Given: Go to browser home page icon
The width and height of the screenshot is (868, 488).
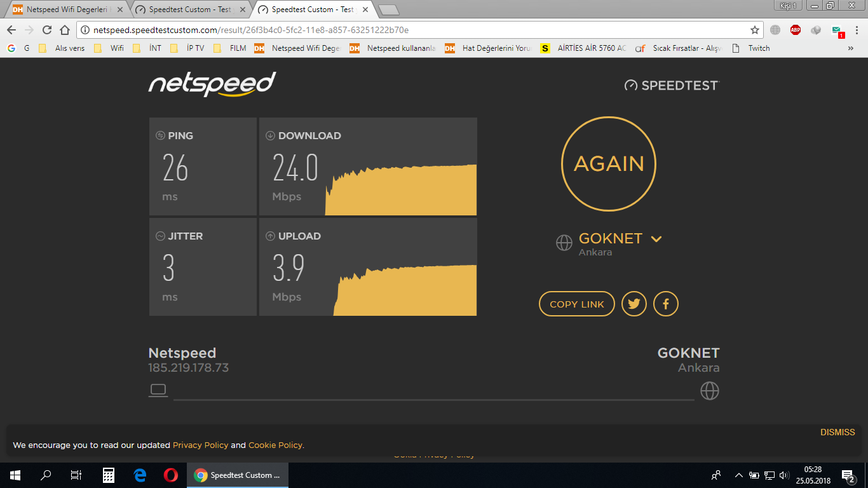Looking at the screenshot, I should click(65, 30).
